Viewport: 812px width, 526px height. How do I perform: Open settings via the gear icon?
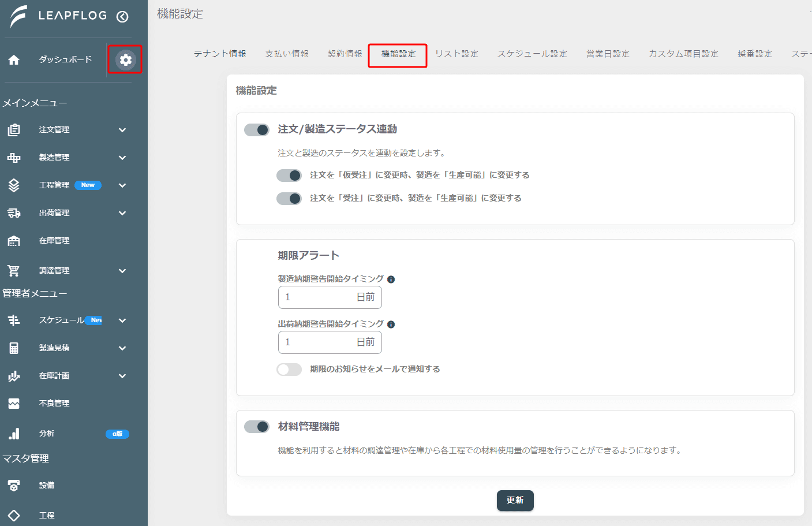(x=125, y=60)
